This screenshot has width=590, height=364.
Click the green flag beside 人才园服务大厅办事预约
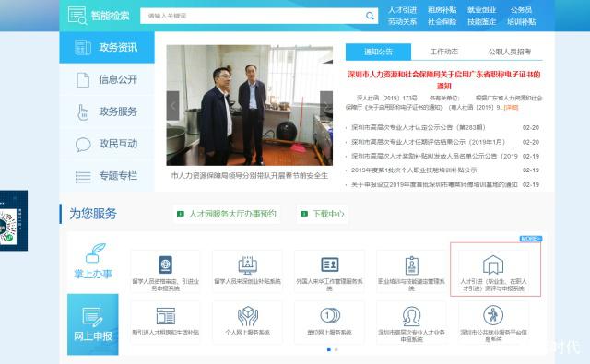coord(181,214)
